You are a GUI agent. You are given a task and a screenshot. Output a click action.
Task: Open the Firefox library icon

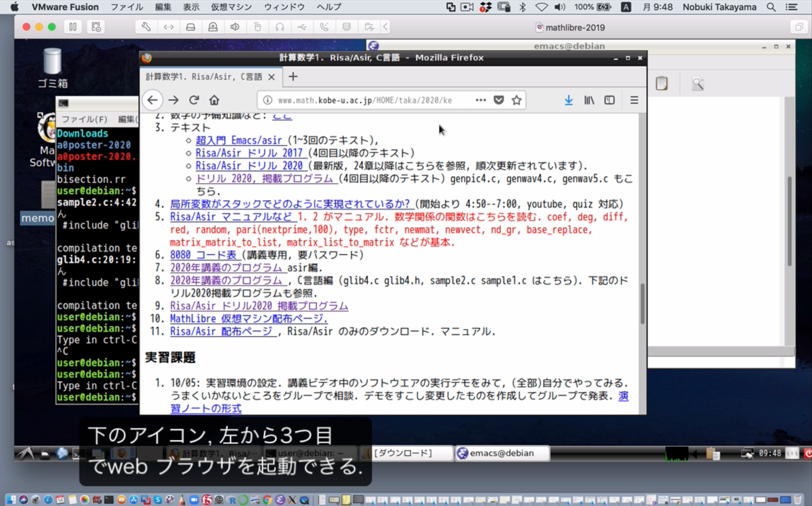point(589,100)
